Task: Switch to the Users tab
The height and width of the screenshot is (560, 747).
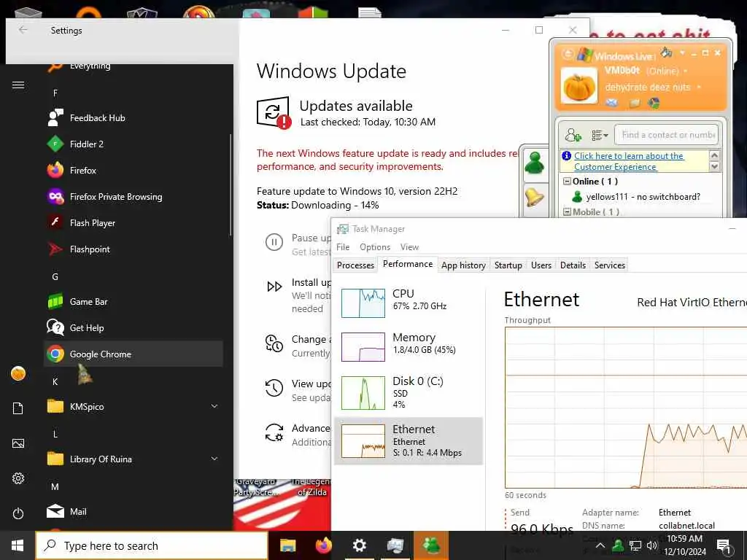Action: (x=541, y=265)
